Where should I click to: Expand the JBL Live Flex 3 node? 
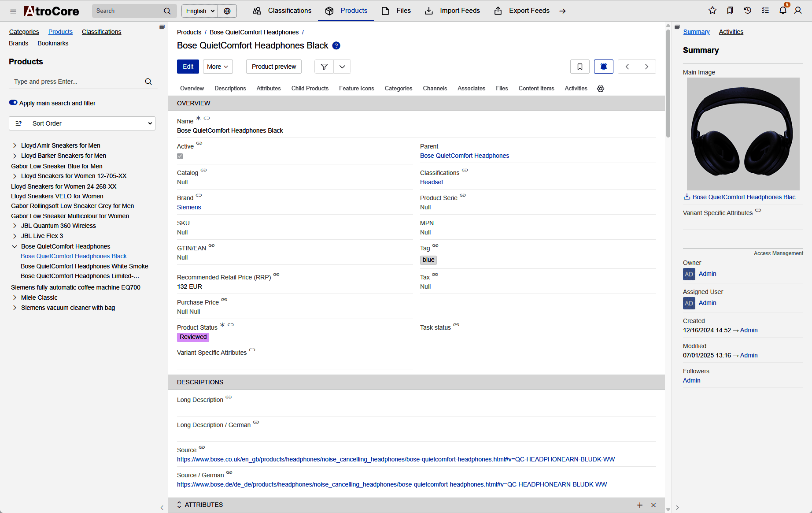click(15, 236)
